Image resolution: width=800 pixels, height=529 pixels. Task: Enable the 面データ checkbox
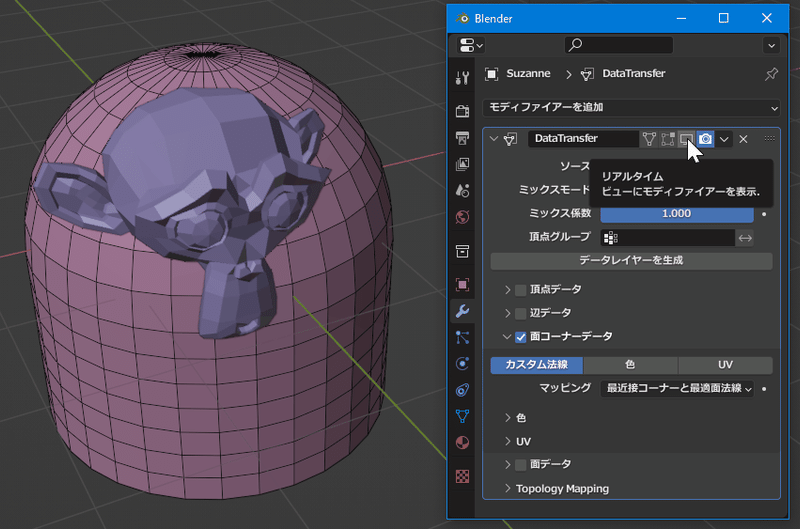pyautogui.click(x=520, y=465)
